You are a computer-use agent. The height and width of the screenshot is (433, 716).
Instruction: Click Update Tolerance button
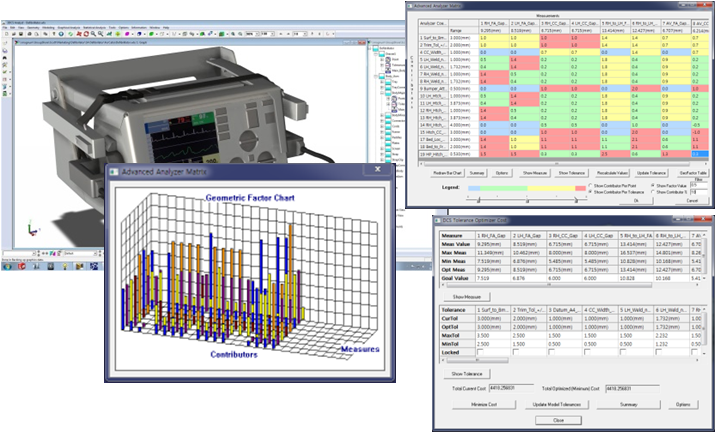[x=651, y=173]
